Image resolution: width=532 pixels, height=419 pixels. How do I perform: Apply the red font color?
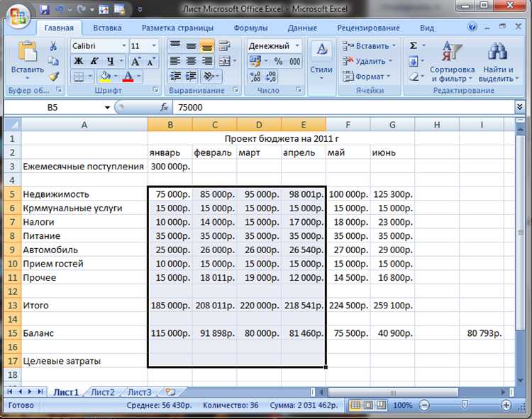(x=128, y=77)
